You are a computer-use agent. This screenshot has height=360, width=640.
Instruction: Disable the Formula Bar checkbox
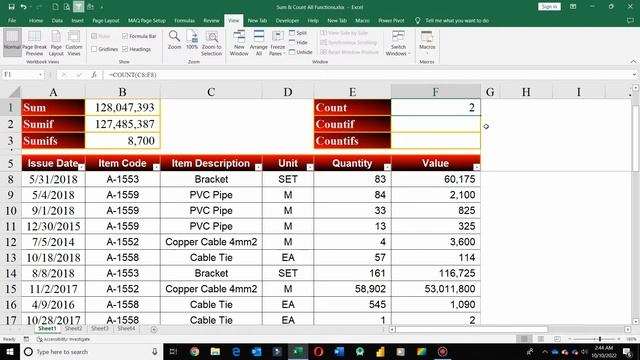(x=125, y=36)
